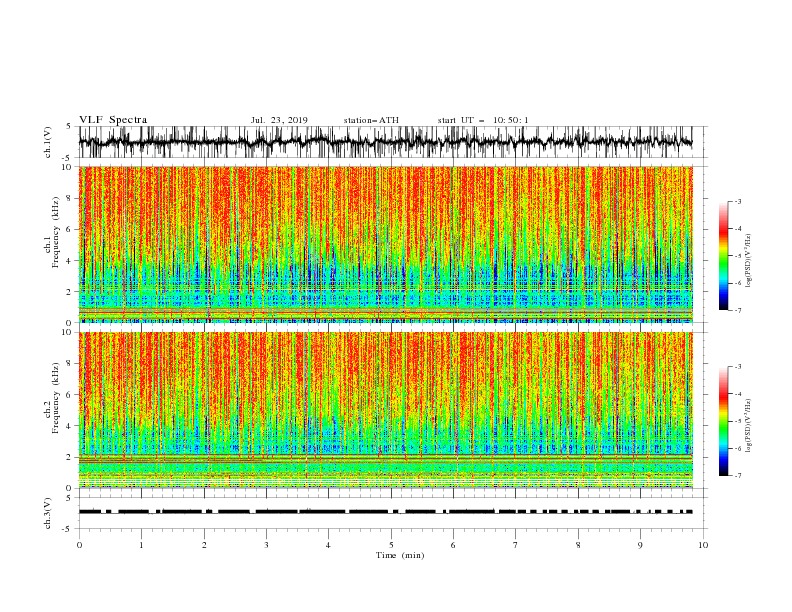Click the "Time (min)" axis title

(x=400, y=555)
